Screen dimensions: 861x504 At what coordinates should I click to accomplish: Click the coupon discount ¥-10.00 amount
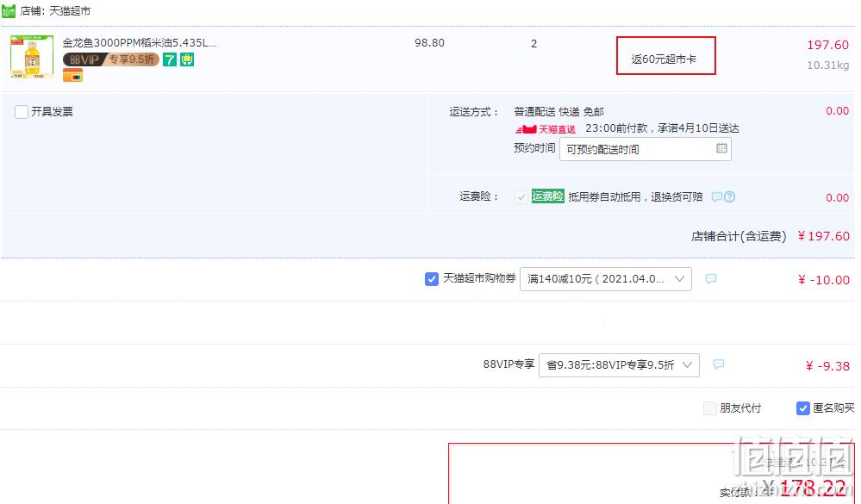pyautogui.click(x=824, y=280)
